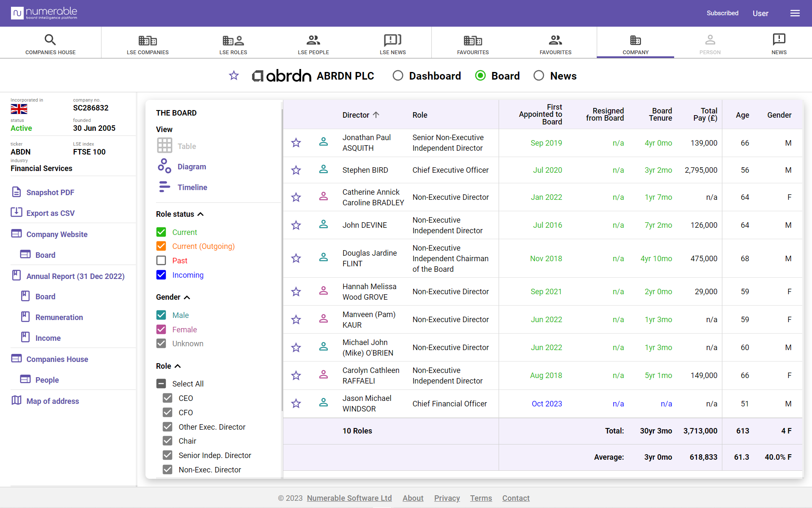Open the Favourites companies tab
Screen dimensions: 812x508
(x=473, y=44)
